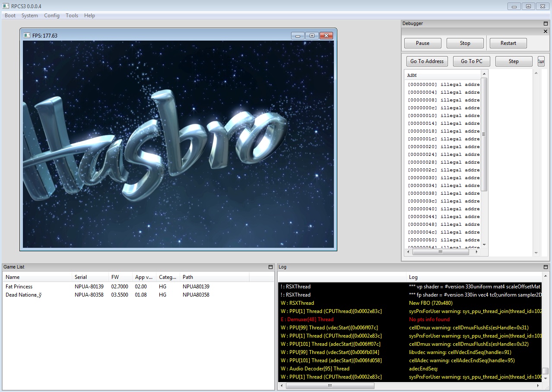Select Fat Princess in the game list
This screenshot has height=392, width=552.
[x=19, y=287]
